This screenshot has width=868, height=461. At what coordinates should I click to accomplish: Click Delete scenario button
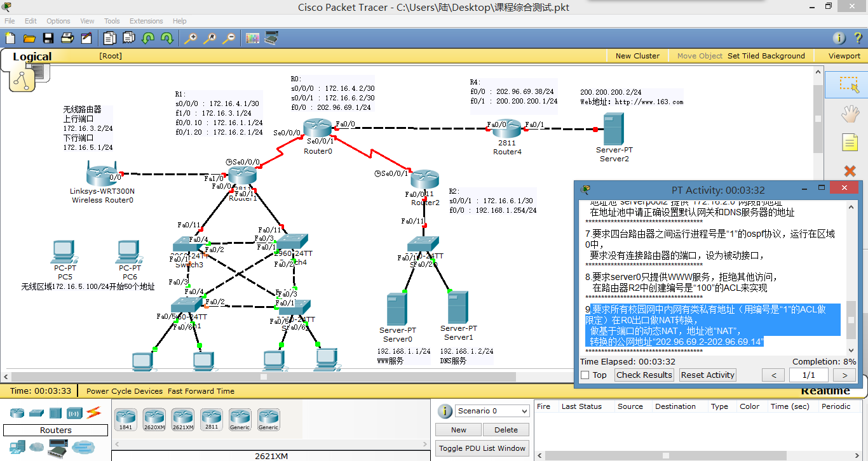pyautogui.click(x=506, y=430)
